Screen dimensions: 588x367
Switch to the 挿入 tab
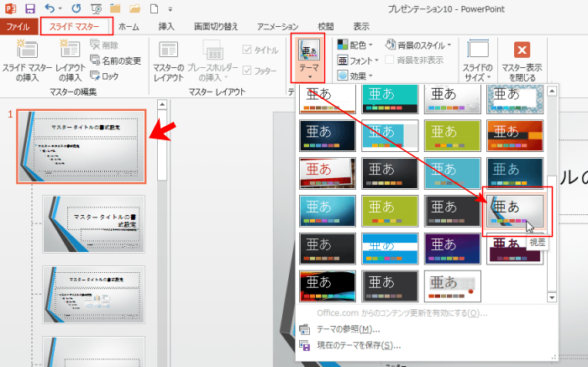pyautogui.click(x=166, y=27)
